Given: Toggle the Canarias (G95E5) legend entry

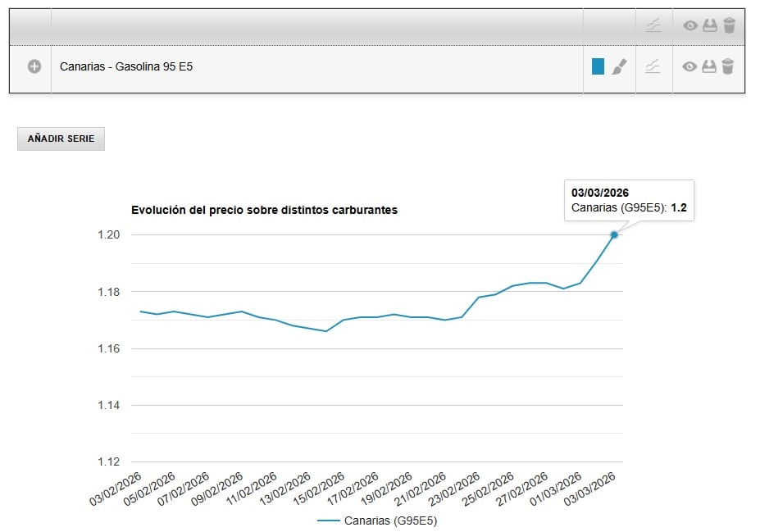Looking at the screenshot, I should pos(377,521).
